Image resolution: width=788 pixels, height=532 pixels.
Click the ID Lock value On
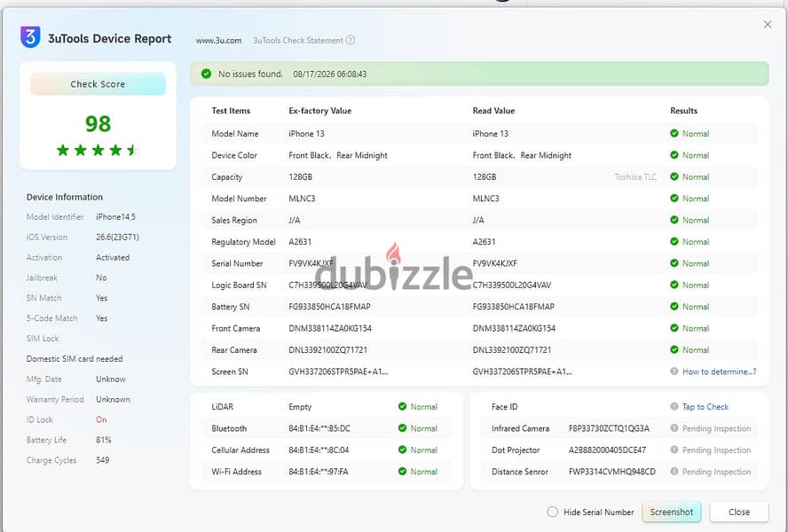click(101, 419)
